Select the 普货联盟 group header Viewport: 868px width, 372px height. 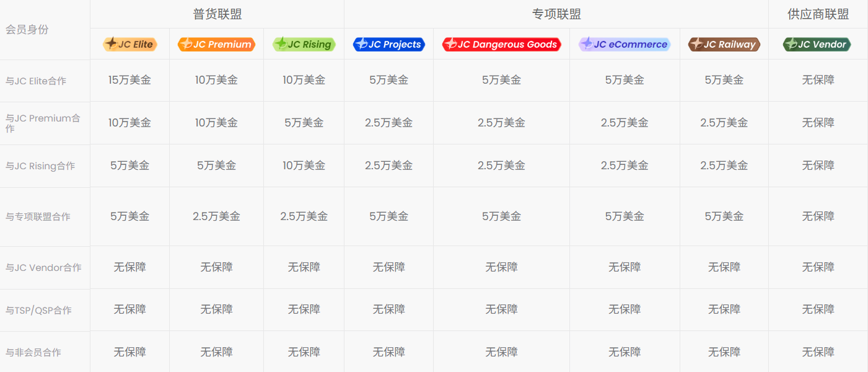217,14
